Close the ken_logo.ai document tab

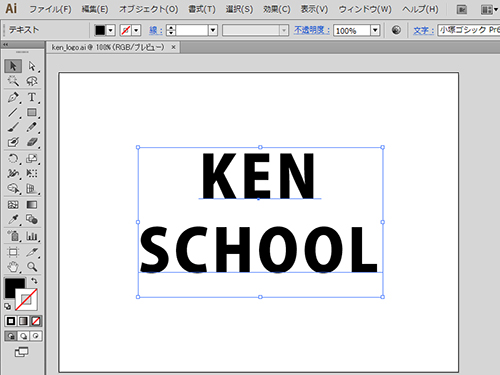pos(173,47)
